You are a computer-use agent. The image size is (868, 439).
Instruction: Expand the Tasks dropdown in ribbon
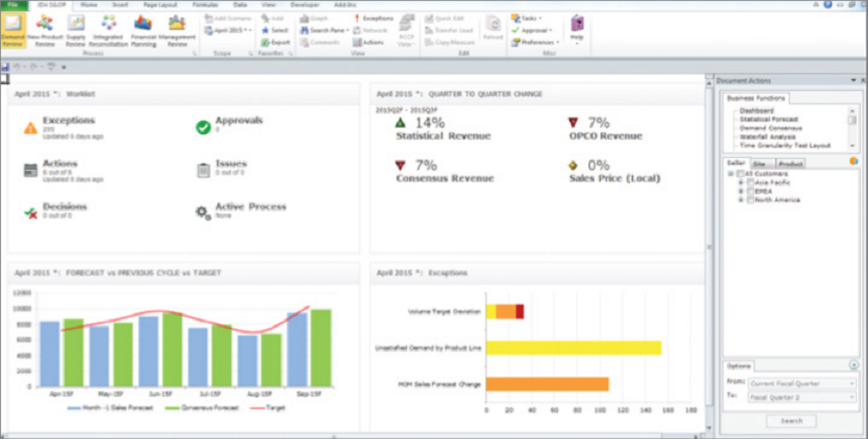pyautogui.click(x=529, y=18)
